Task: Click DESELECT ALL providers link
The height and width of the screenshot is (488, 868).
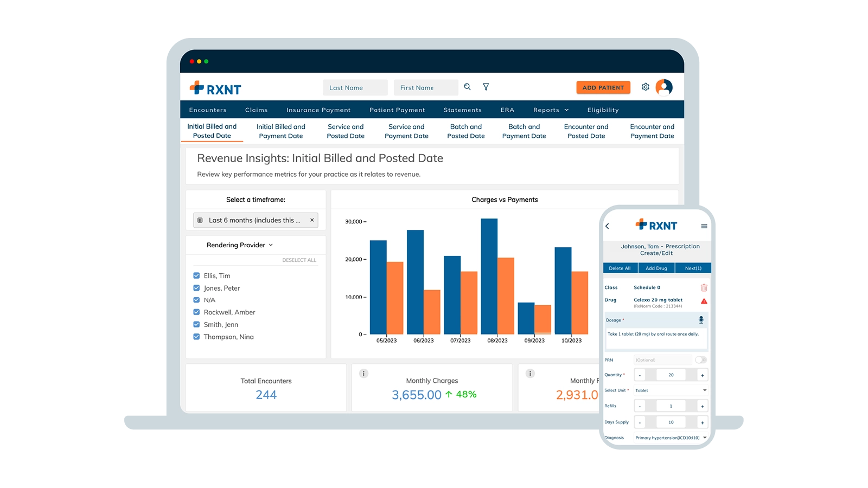Action: tap(299, 260)
